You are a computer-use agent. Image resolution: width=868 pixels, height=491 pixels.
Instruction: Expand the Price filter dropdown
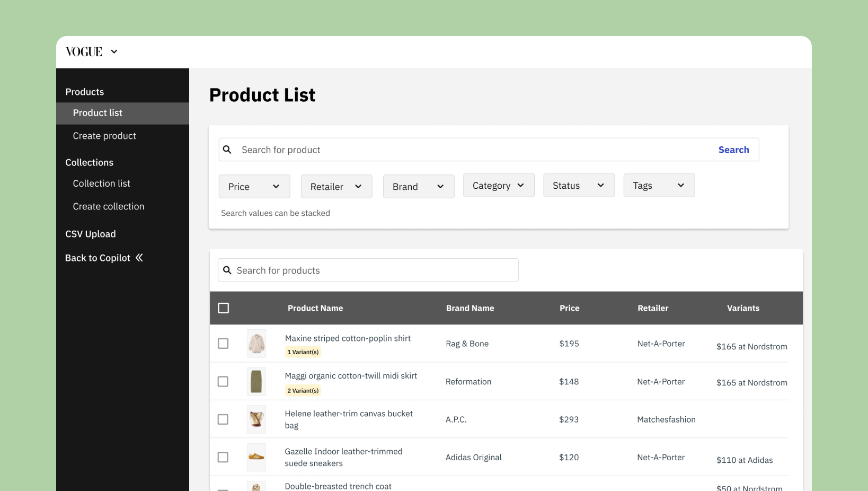point(254,187)
